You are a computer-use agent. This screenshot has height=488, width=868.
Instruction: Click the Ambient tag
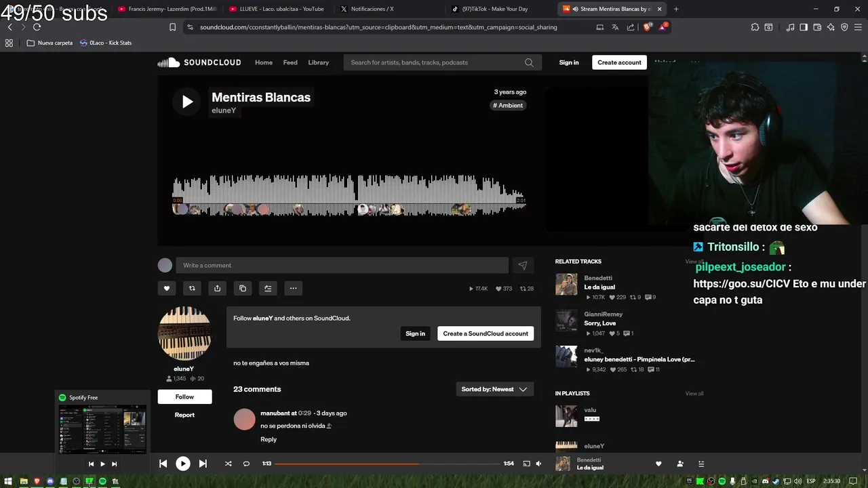point(508,105)
